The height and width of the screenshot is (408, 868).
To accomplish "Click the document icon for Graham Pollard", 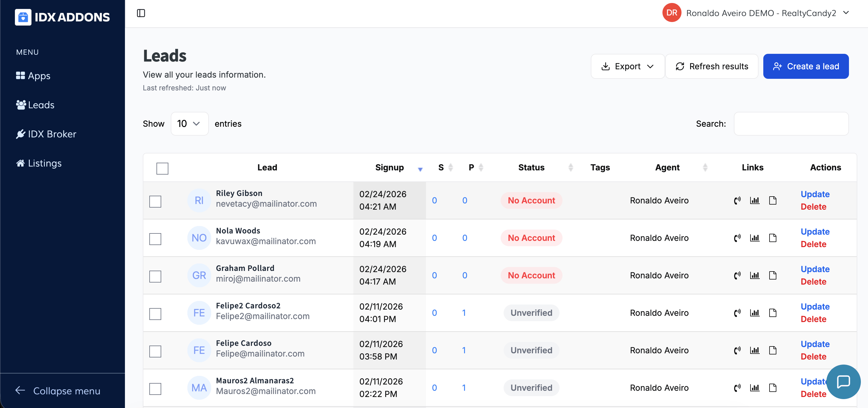I will [x=772, y=275].
